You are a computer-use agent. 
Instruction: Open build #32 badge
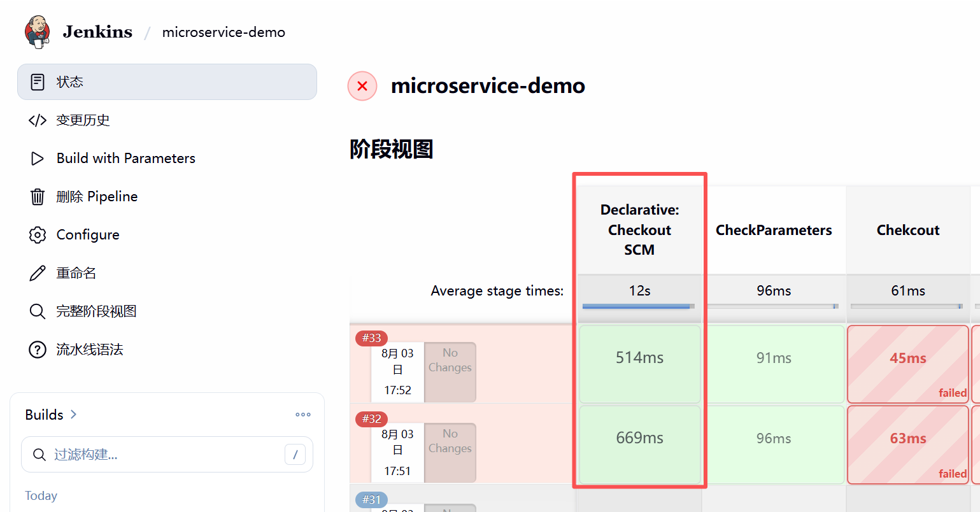(372, 419)
